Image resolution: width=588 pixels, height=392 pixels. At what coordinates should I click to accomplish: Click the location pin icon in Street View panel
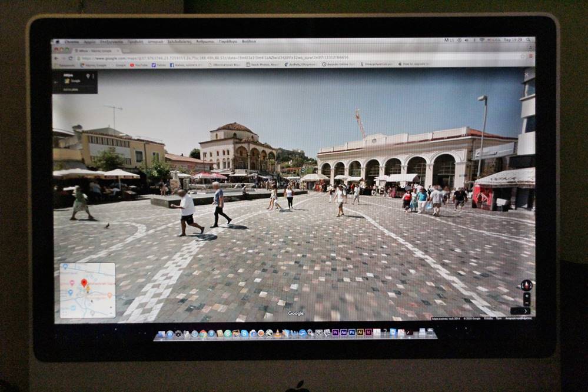click(88, 76)
